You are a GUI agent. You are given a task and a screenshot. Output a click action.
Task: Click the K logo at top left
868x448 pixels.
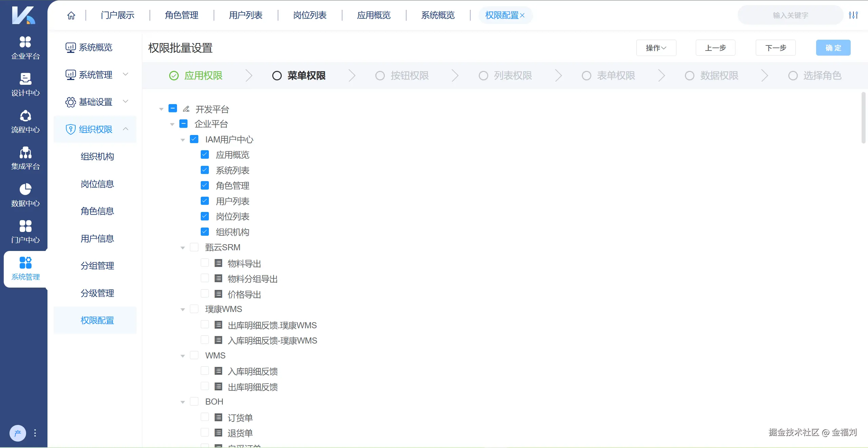[23, 15]
